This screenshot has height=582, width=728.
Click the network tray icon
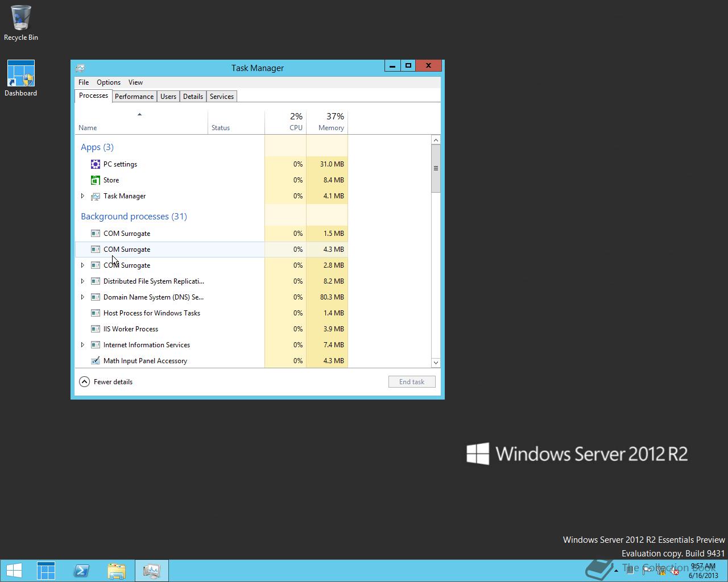[661, 571]
